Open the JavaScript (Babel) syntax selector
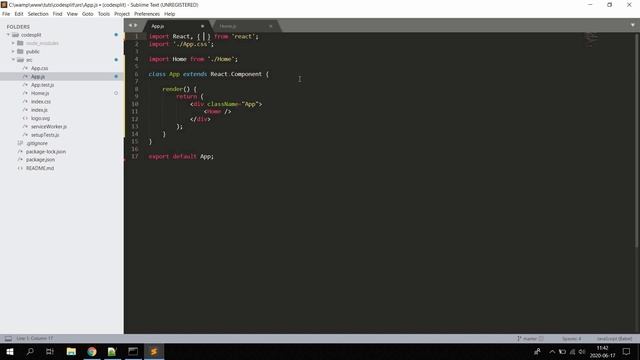640x360 pixels. 614,339
